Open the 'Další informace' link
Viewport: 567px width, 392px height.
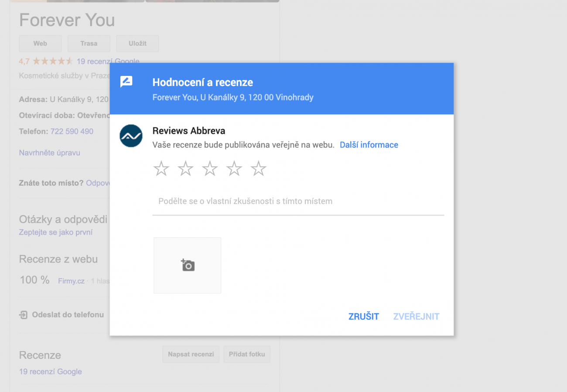tap(369, 145)
